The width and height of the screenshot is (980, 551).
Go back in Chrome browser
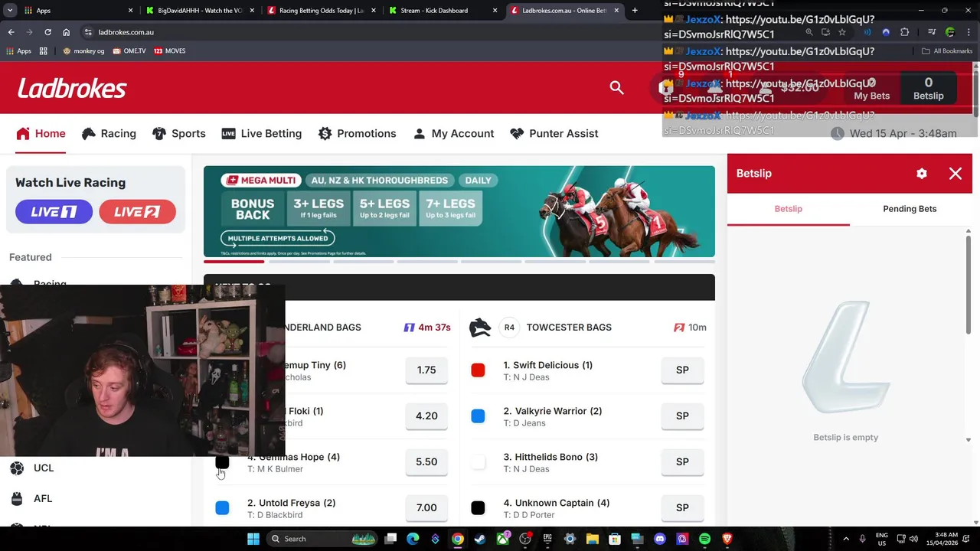(x=11, y=32)
